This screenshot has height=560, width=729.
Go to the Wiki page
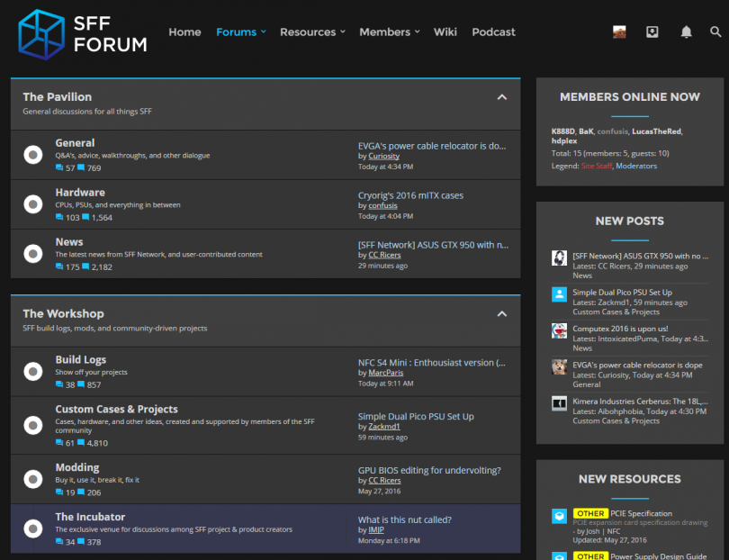click(445, 32)
